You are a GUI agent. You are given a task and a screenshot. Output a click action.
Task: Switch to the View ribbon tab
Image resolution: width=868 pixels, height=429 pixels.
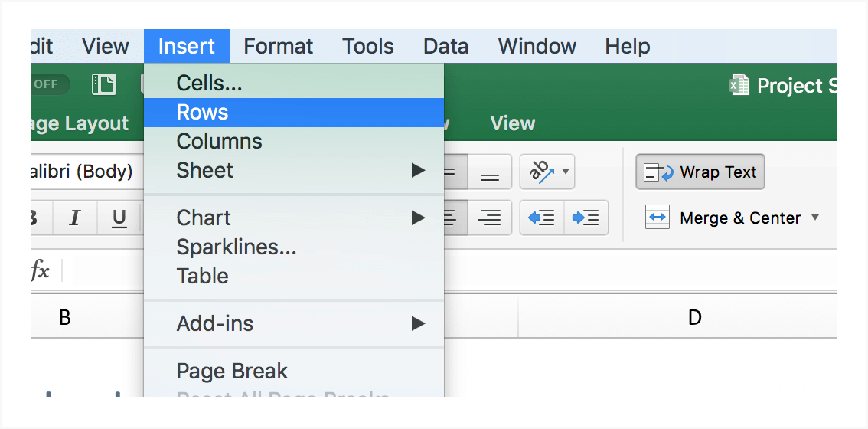coord(512,123)
